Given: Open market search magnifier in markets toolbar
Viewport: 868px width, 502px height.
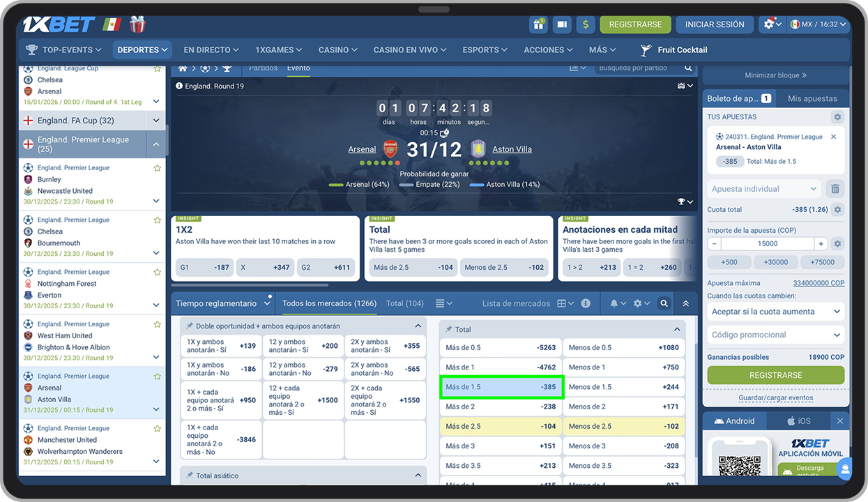Looking at the screenshot, I should coord(664,304).
